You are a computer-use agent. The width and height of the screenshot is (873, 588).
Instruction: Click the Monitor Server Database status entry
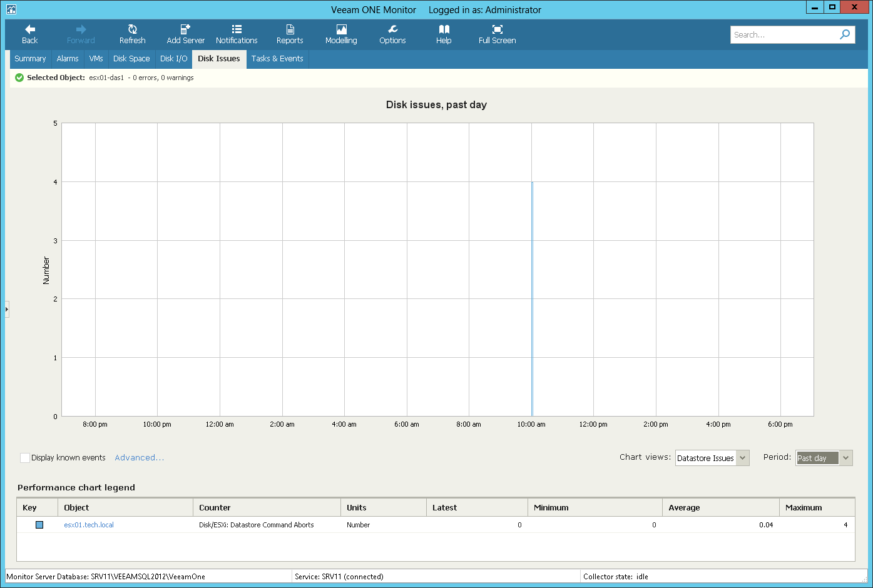pos(106,577)
